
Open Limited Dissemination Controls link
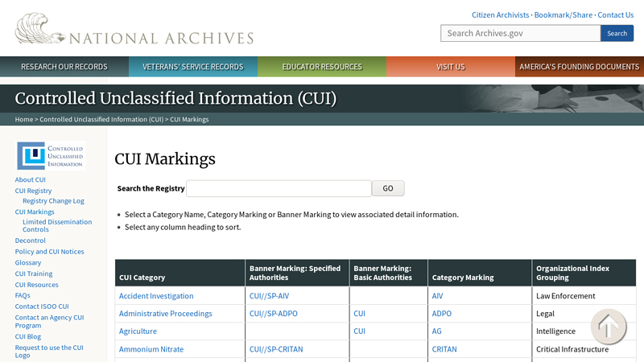pos(57,225)
